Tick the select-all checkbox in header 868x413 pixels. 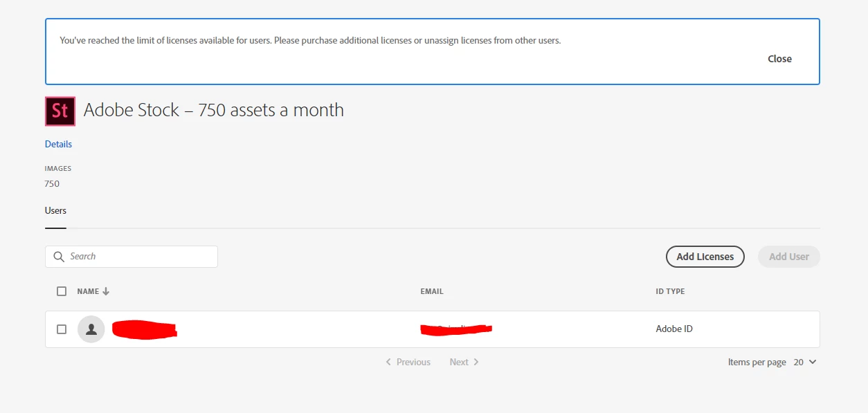coord(62,291)
